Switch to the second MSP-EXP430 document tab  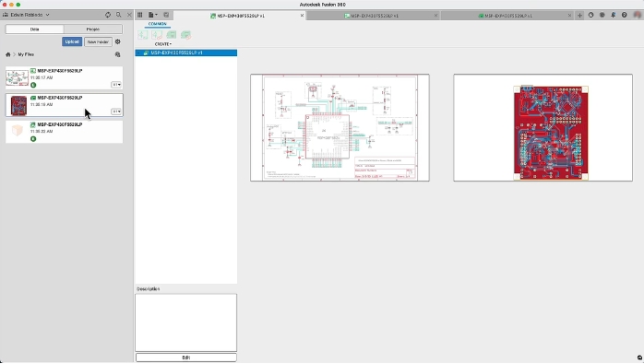click(371, 16)
